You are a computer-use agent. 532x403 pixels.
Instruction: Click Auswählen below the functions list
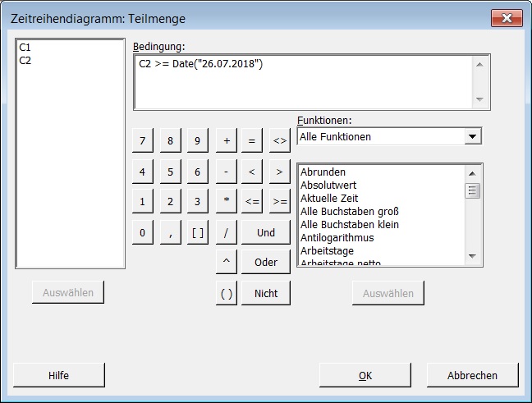click(x=388, y=293)
